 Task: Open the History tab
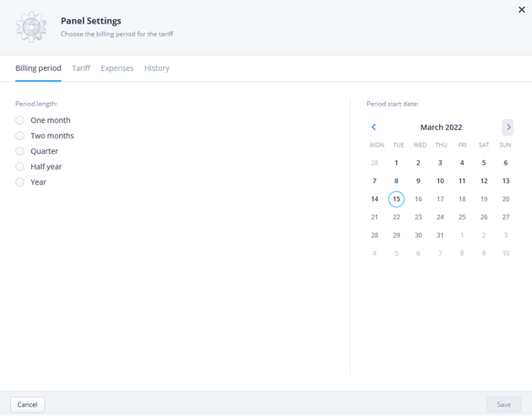click(x=157, y=68)
